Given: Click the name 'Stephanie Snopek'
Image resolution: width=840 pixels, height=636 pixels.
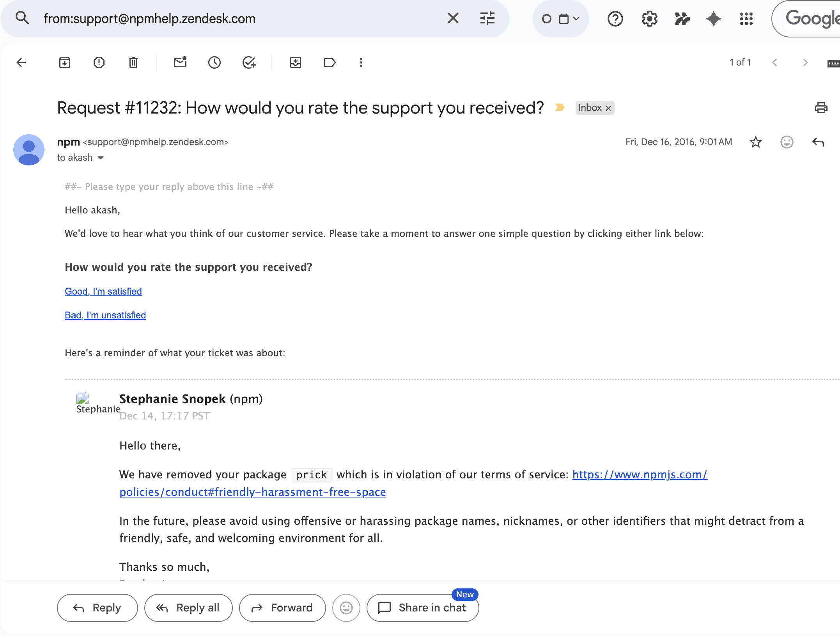Looking at the screenshot, I should coord(172,399).
